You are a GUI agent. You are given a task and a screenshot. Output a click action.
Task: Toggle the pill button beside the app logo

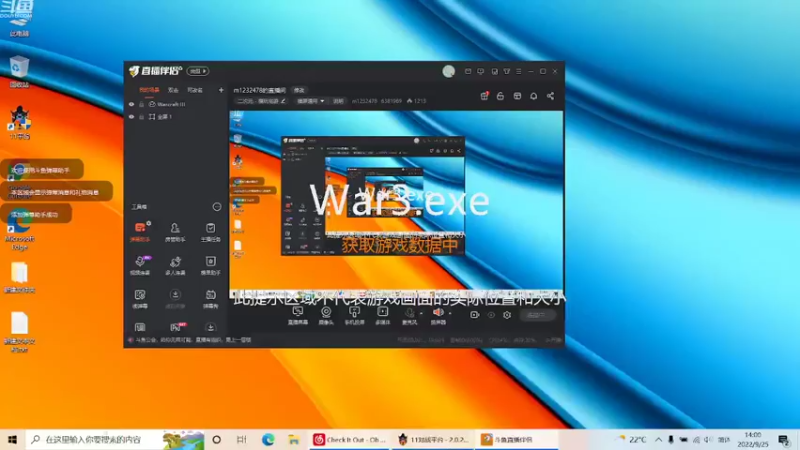tap(198, 71)
